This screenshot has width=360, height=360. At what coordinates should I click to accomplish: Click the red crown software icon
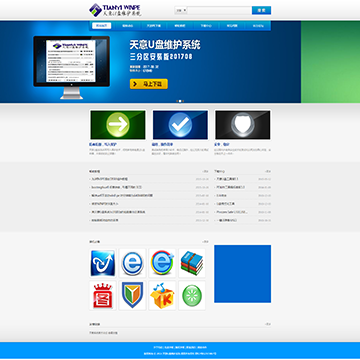(103, 295)
